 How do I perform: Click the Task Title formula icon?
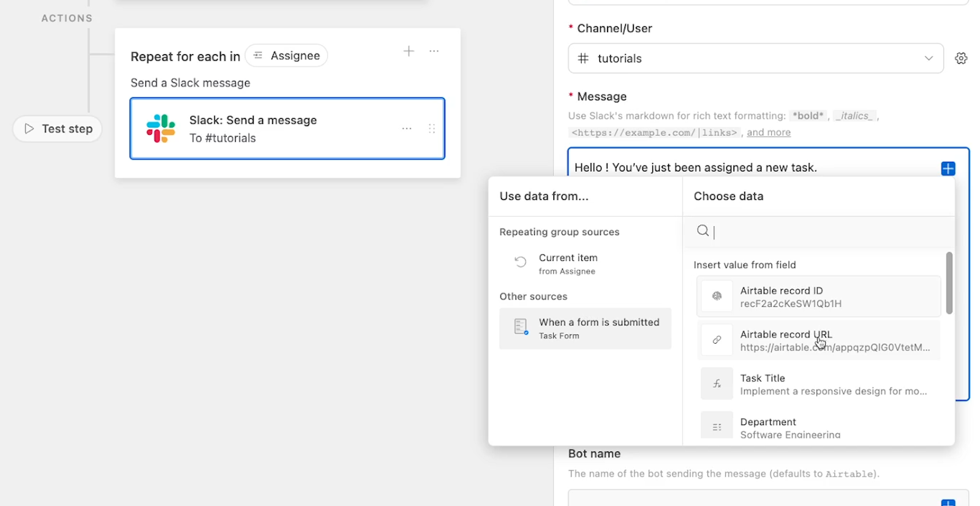click(x=717, y=384)
